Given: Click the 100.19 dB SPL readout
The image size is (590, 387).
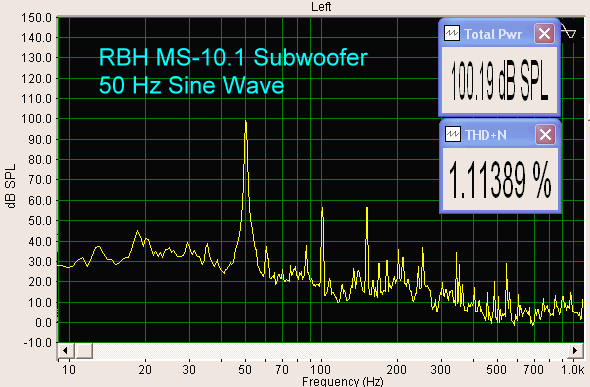Looking at the screenshot, I should coord(499,80).
